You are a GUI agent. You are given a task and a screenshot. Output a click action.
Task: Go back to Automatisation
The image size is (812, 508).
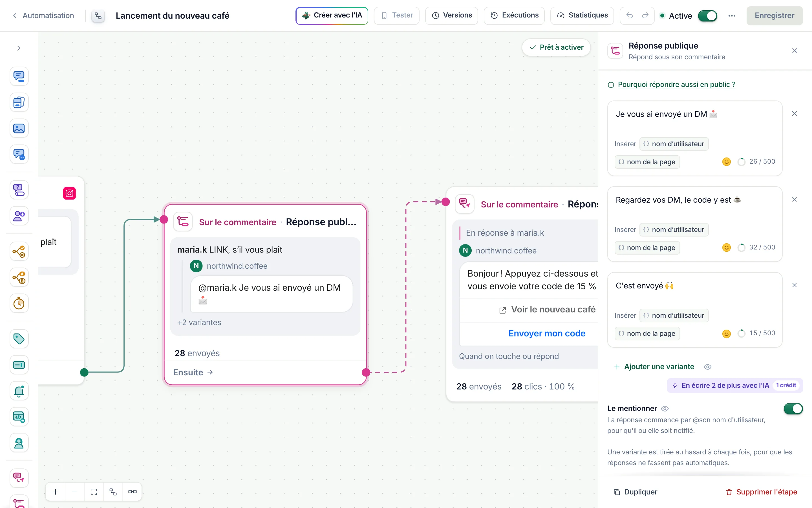tap(43, 16)
